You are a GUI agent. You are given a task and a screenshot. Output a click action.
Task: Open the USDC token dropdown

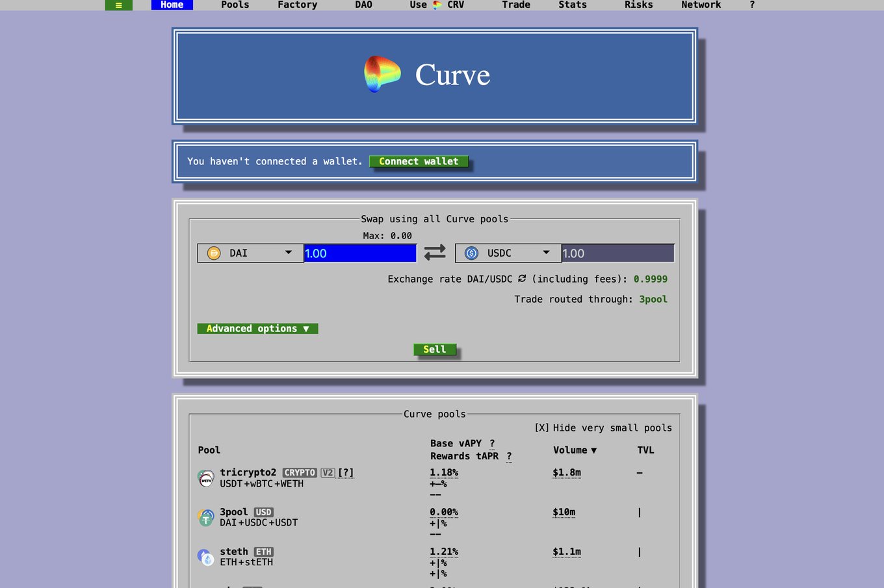point(508,253)
